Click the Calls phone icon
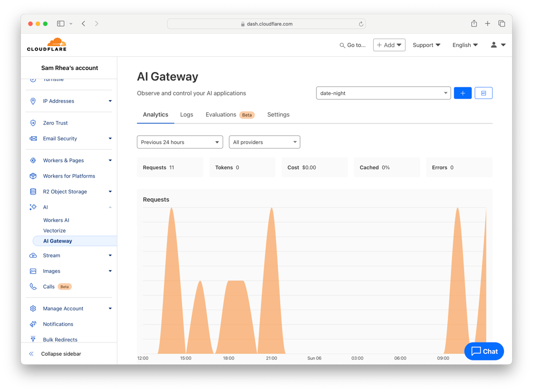This screenshot has height=392, width=533. coord(33,286)
